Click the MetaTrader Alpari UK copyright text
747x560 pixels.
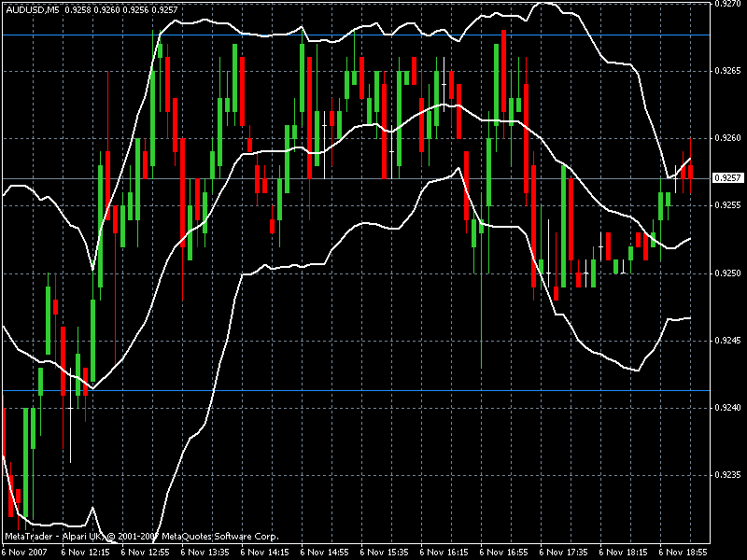click(x=142, y=537)
